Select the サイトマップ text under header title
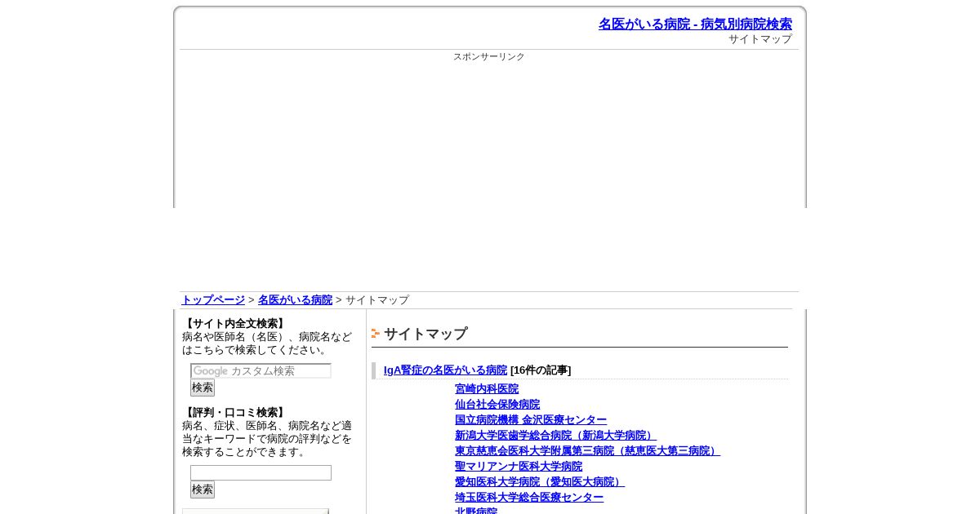 pos(760,39)
